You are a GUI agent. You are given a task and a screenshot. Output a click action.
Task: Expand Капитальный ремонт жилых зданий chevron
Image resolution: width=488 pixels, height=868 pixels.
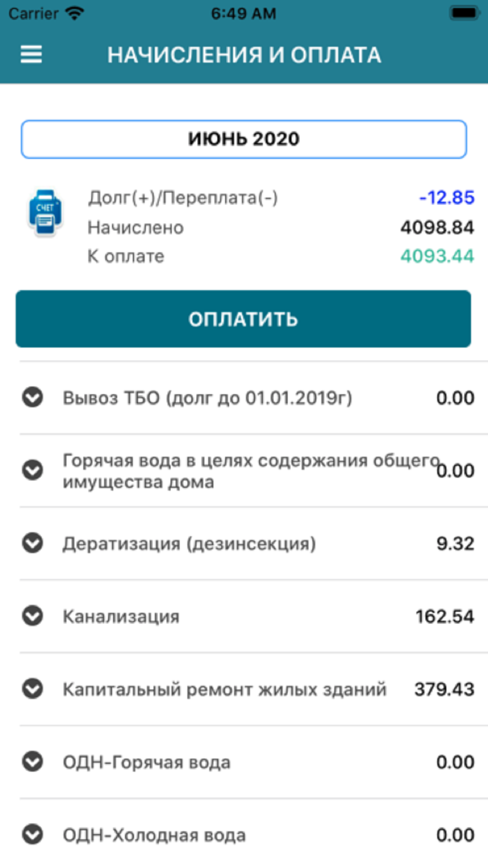[33, 689]
